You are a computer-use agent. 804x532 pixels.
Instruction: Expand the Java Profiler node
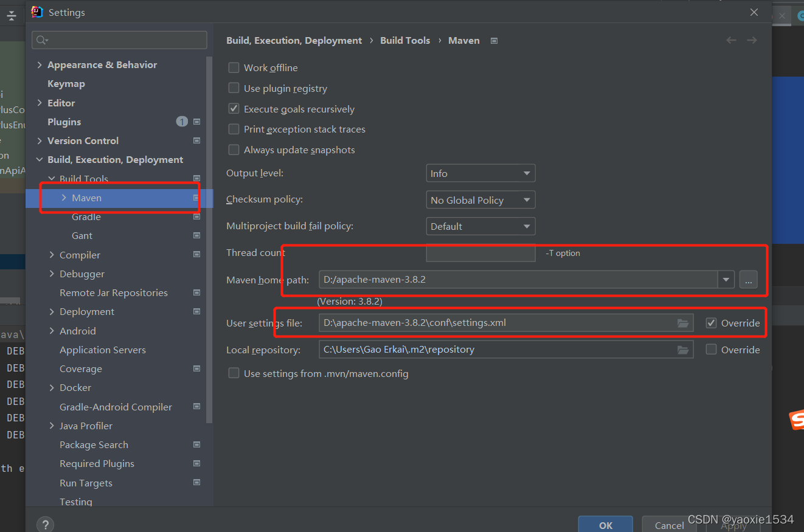52,426
